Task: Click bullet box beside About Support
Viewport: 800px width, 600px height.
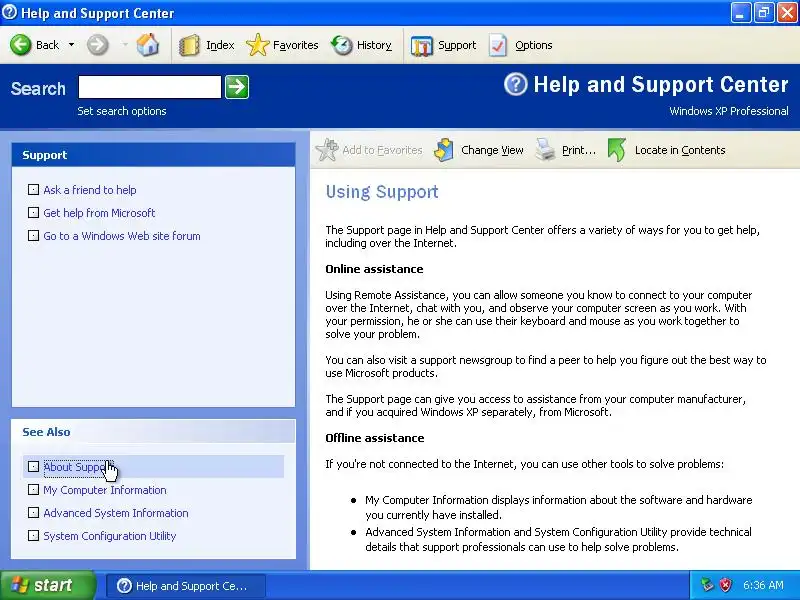Action: tap(33, 467)
